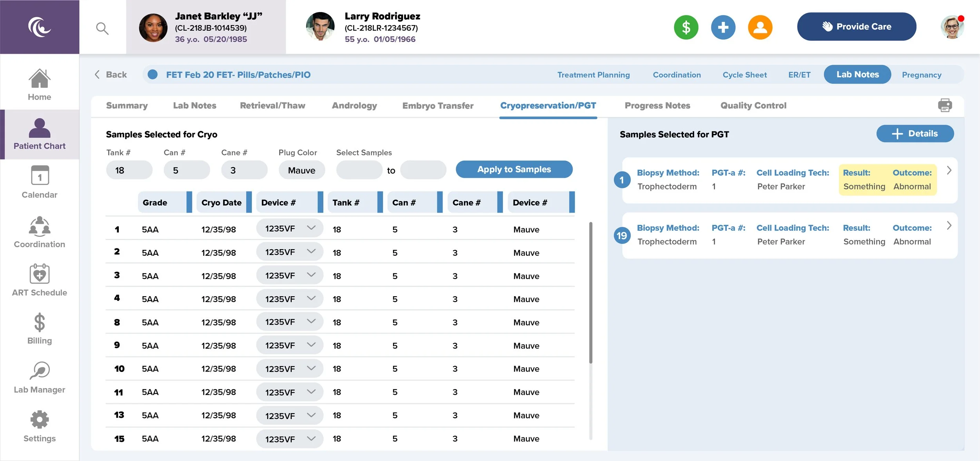Click the Provide Care button
The height and width of the screenshot is (461, 980).
click(857, 27)
